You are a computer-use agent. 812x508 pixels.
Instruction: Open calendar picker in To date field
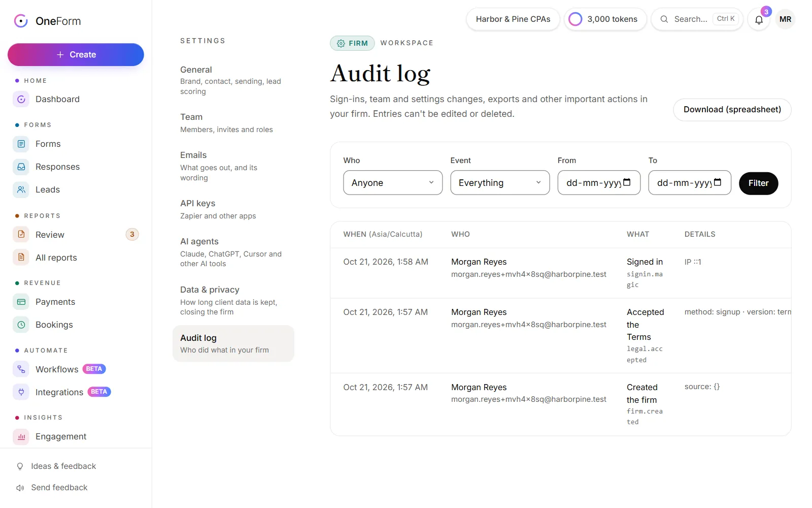pos(718,182)
